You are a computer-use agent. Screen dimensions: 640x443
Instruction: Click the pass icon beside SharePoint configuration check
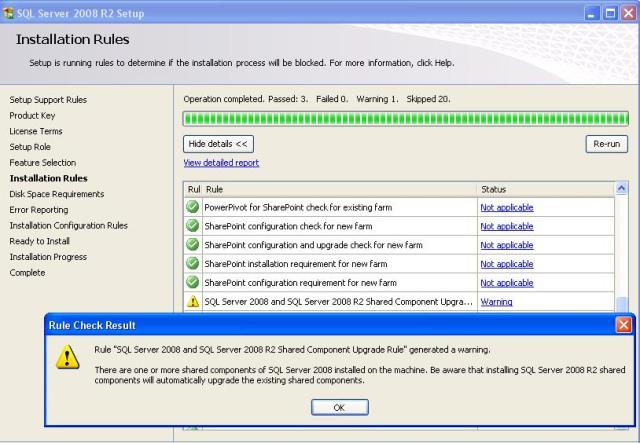(193, 226)
